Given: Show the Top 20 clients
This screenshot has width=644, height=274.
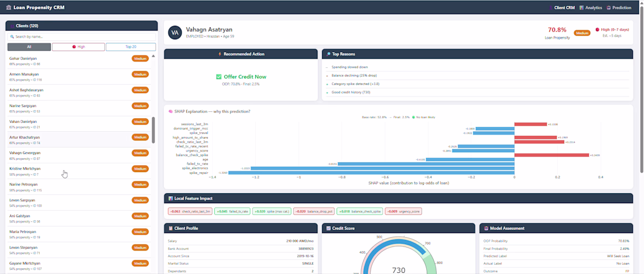Looking at the screenshot, I should coord(131,47).
